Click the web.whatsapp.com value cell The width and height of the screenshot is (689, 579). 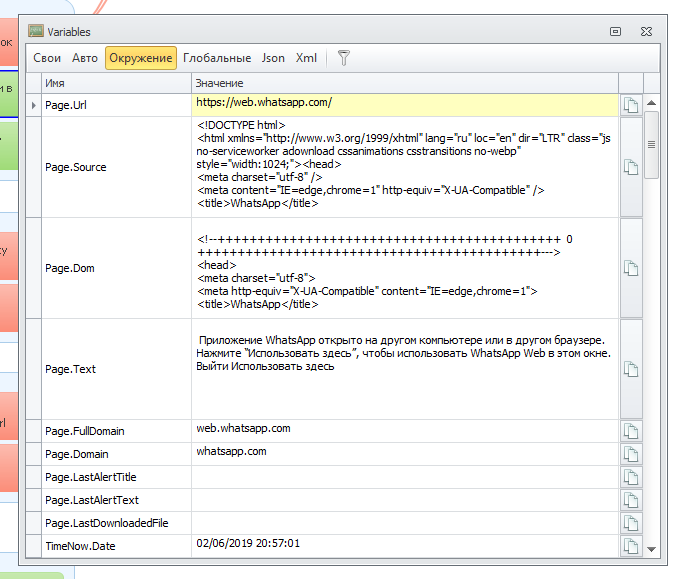(x=405, y=431)
